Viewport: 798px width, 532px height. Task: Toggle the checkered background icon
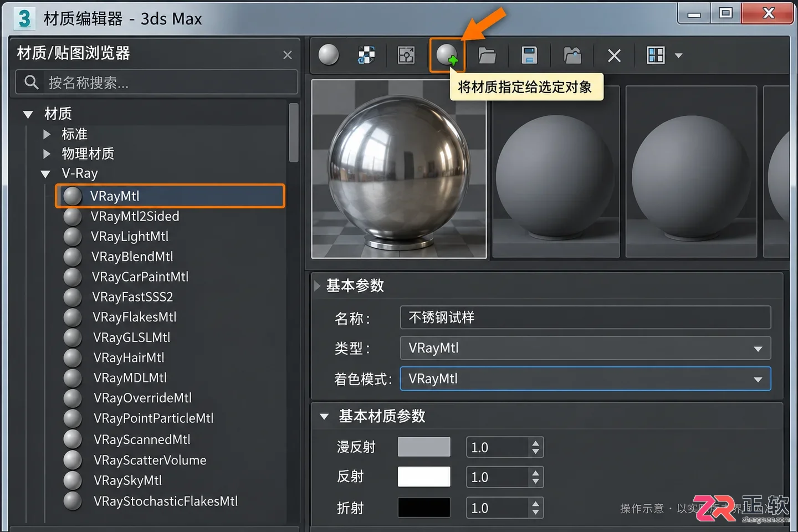(366, 55)
